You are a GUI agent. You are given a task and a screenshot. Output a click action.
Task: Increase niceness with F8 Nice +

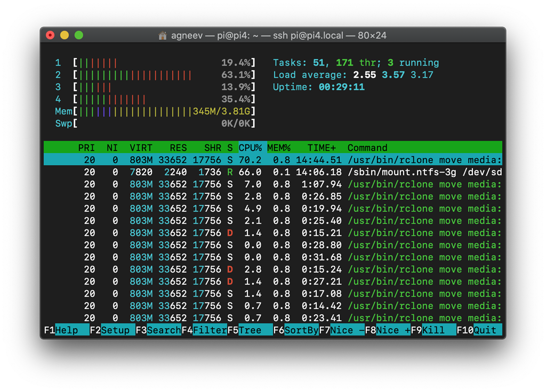pos(388,330)
